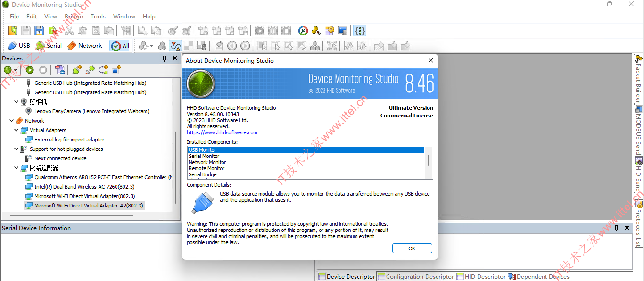Screen dimensions: 644x281
Task: Click the wireless plug with plus icon
Action: click(x=90, y=70)
